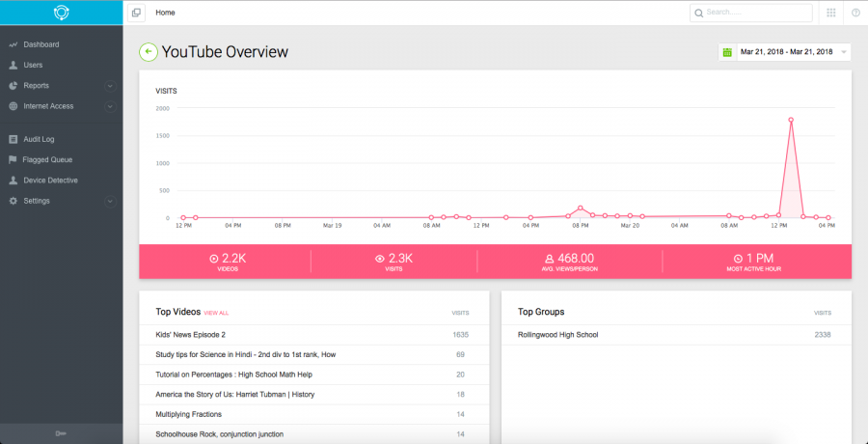Click the 2338 visits value
Image resolution: width=868 pixels, height=444 pixels.
823,335
